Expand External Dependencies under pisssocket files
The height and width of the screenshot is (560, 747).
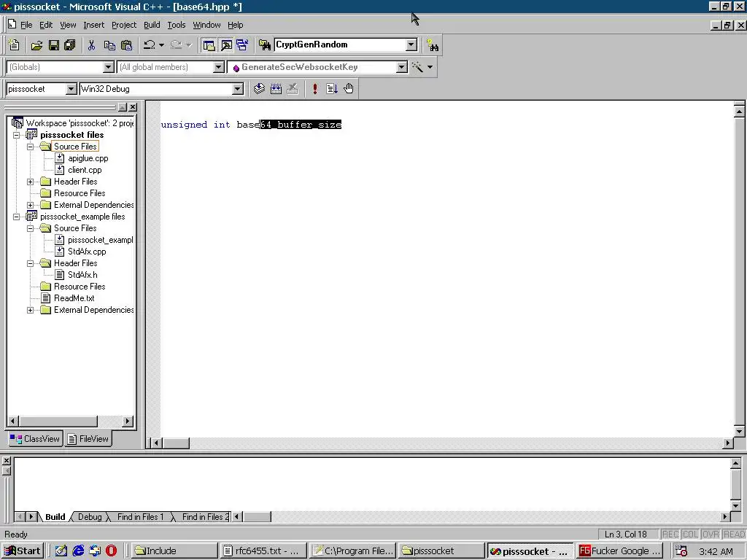[30, 205]
